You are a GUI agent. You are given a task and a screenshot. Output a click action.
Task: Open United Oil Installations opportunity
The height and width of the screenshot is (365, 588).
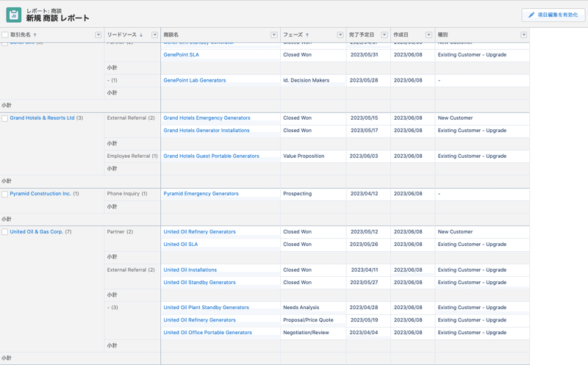coord(190,270)
